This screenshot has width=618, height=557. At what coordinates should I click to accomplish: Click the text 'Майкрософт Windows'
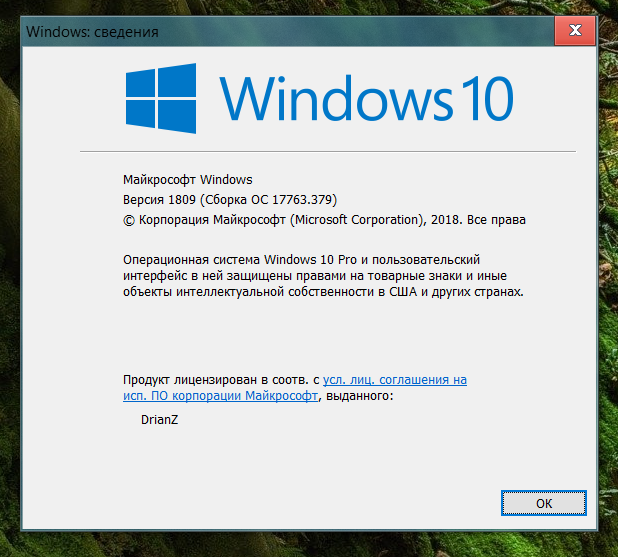[x=188, y=180]
